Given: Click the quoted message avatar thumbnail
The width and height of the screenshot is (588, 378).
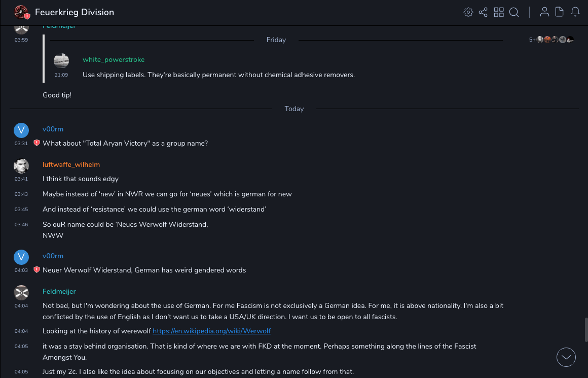Looking at the screenshot, I should coord(61,61).
